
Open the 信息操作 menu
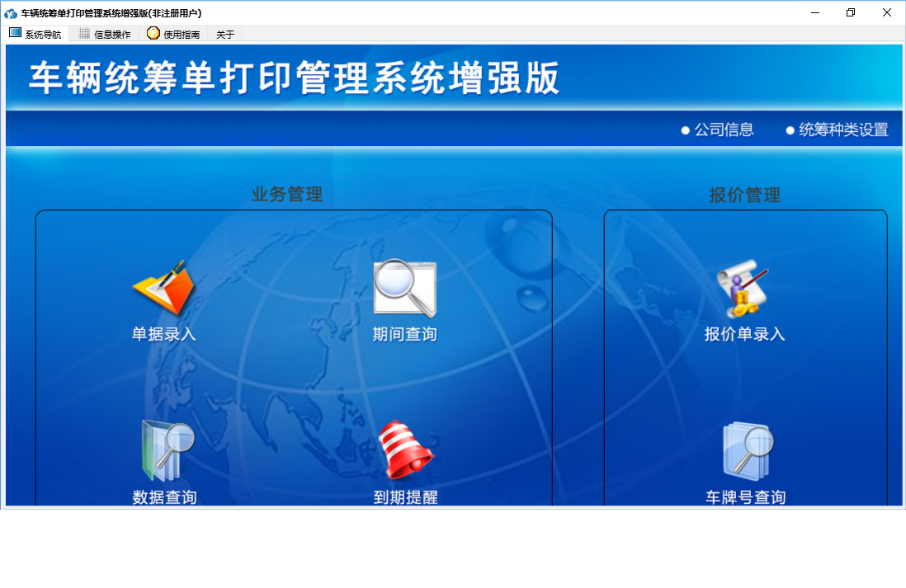105,34
